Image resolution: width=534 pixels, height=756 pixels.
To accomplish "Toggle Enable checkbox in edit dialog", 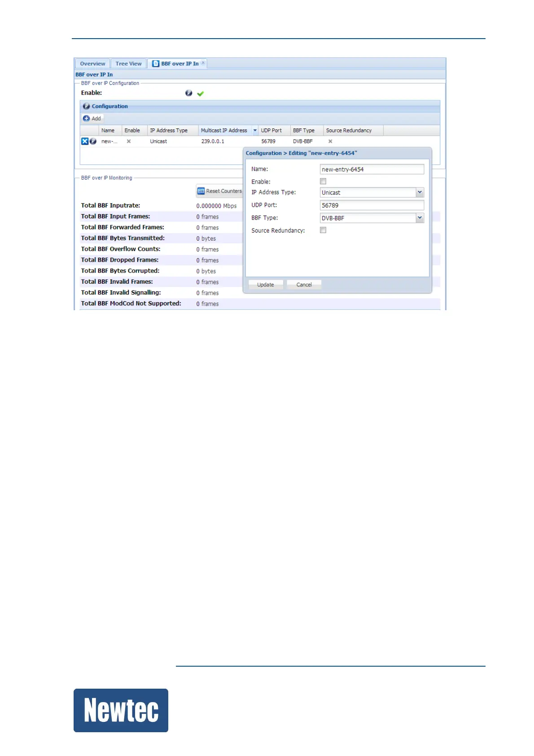I will (x=323, y=181).
